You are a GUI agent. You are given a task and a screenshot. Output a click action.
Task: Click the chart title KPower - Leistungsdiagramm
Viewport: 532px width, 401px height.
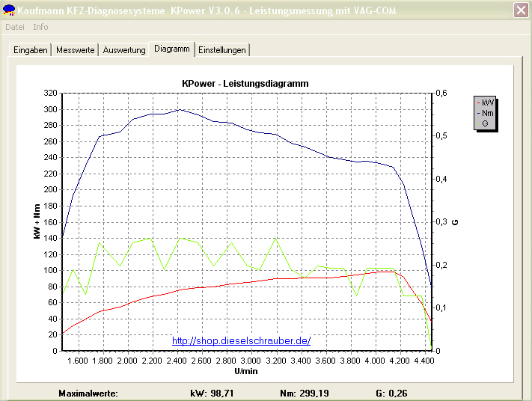point(245,83)
